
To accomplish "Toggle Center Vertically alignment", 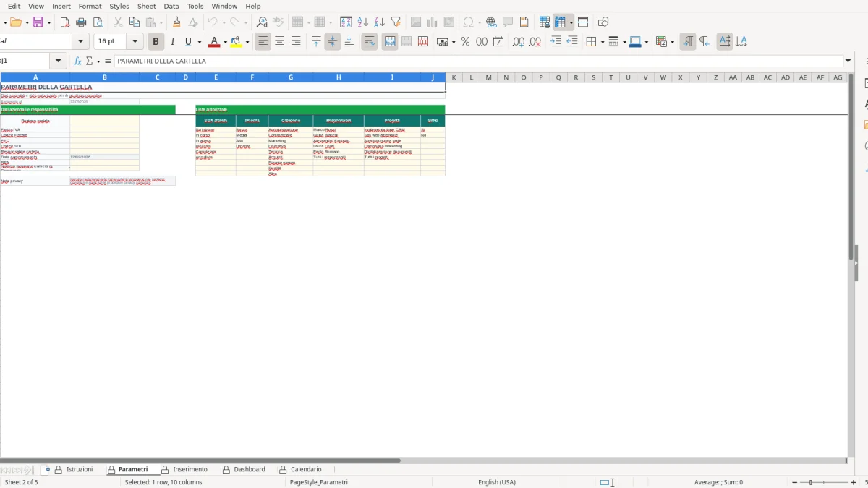I will point(333,42).
